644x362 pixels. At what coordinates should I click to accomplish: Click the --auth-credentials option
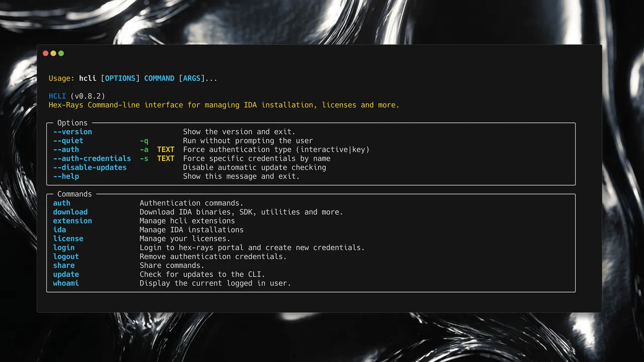pyautogui.click(x=92, y=158)
